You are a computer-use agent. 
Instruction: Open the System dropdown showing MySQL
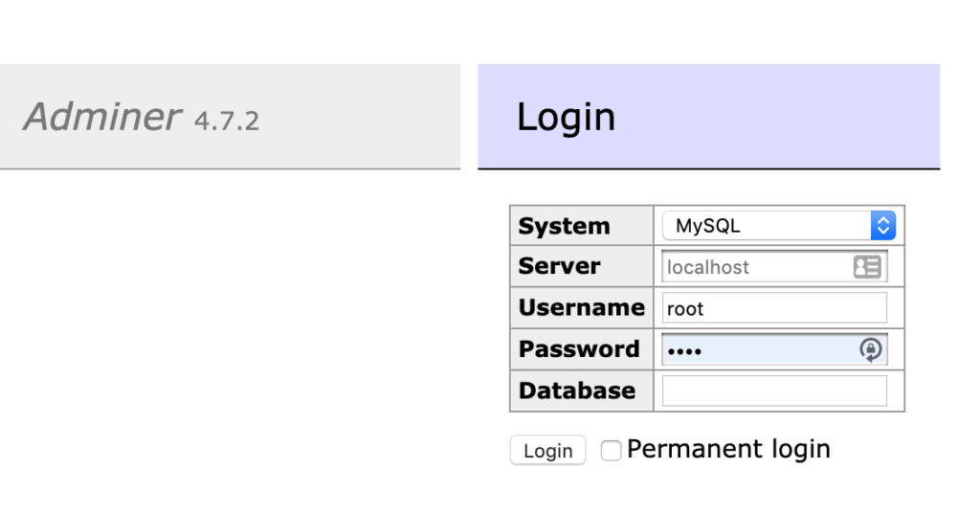click(x=779, y=226)
